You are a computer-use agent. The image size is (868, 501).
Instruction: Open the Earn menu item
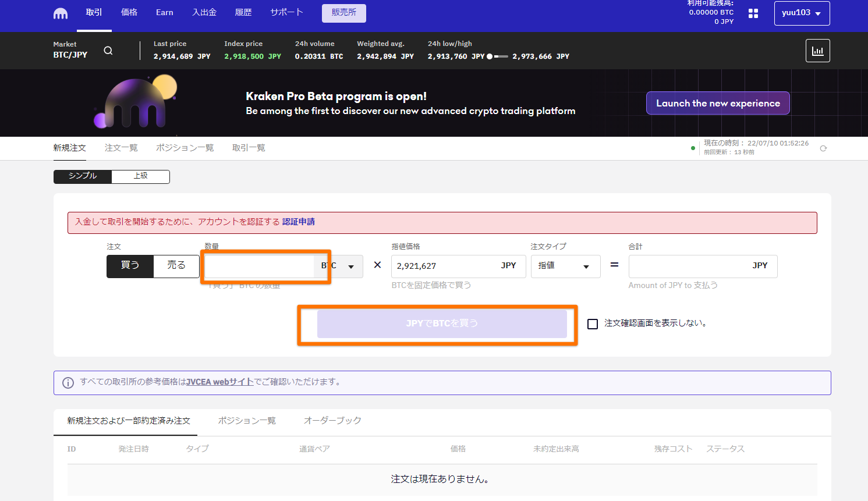(x=165, y=12)
